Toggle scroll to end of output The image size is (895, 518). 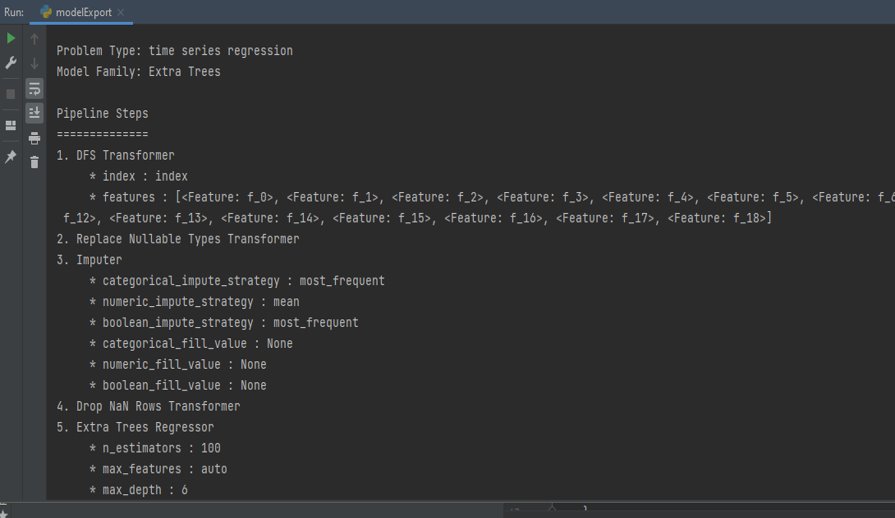coord(34,112)
